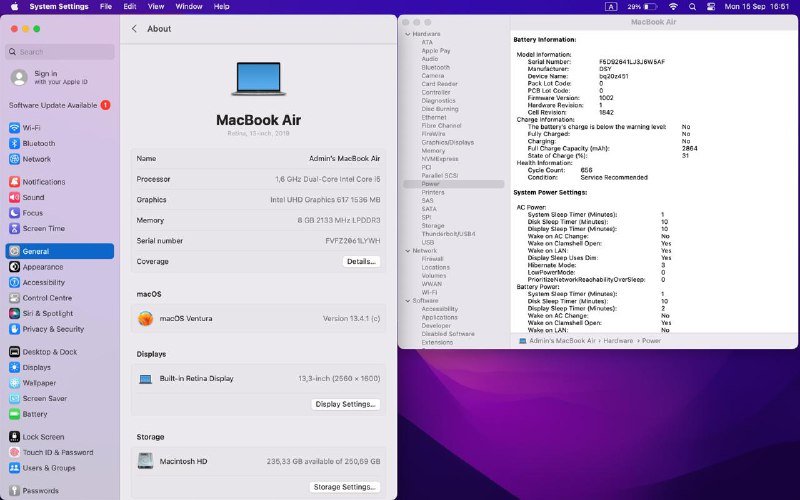Click the input source icon in menu bar

(x=611, y=7)
